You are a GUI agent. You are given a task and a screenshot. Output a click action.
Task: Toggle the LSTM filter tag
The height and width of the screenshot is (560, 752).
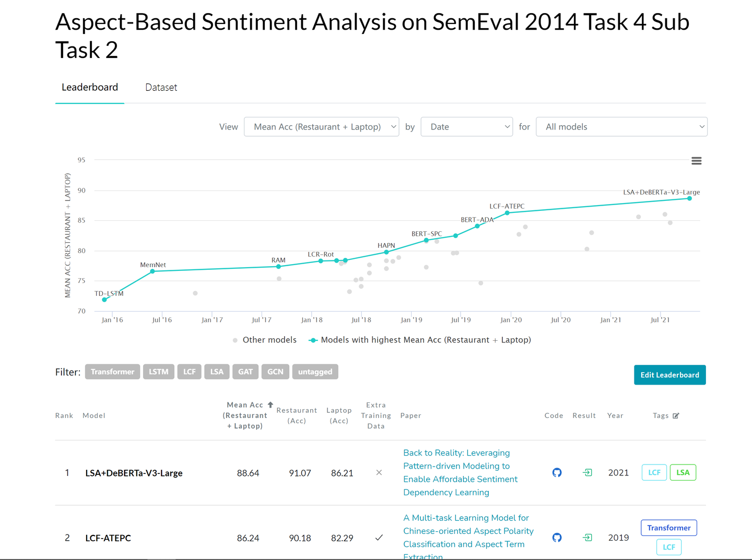click(158, 372)
